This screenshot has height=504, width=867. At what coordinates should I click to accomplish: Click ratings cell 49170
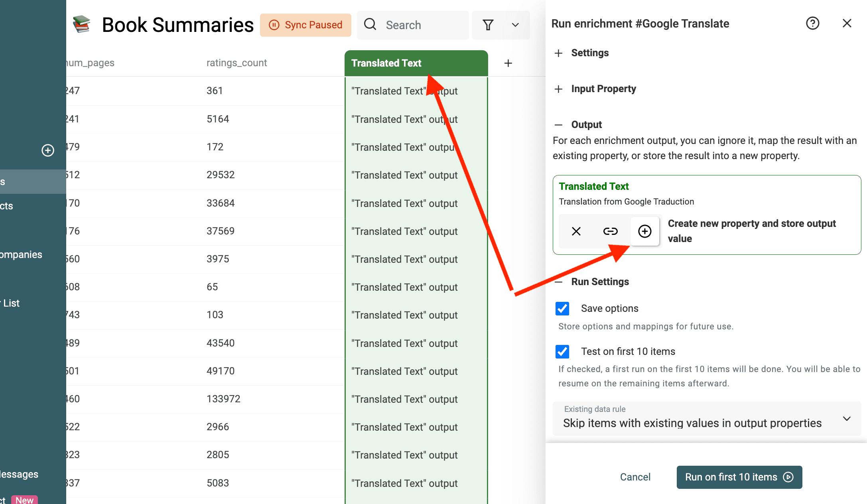[221, 371]
